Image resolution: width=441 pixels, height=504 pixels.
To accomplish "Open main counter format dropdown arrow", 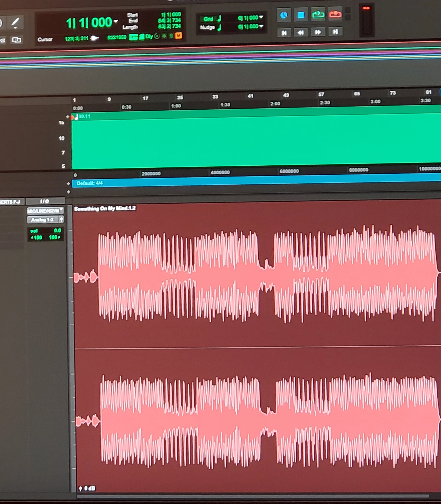I will click(116, 21).
